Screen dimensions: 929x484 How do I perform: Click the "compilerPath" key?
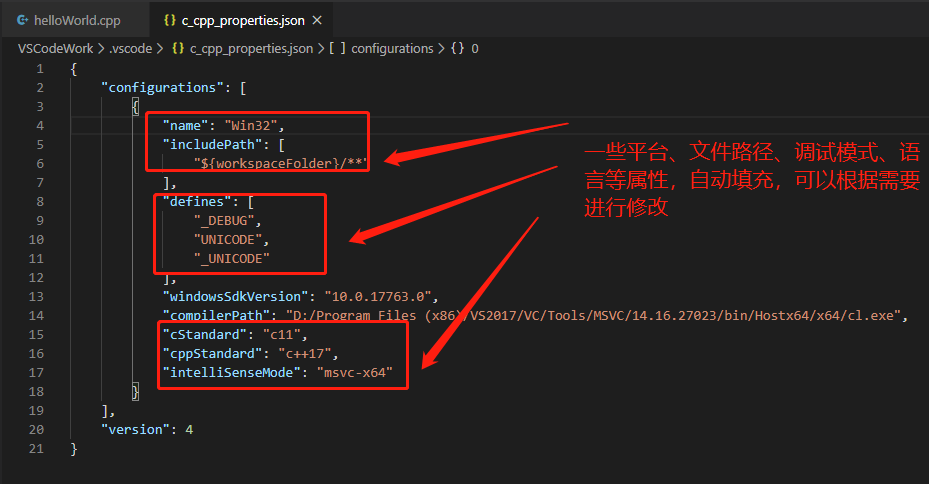pyautogui.click(x=216, y=316)
